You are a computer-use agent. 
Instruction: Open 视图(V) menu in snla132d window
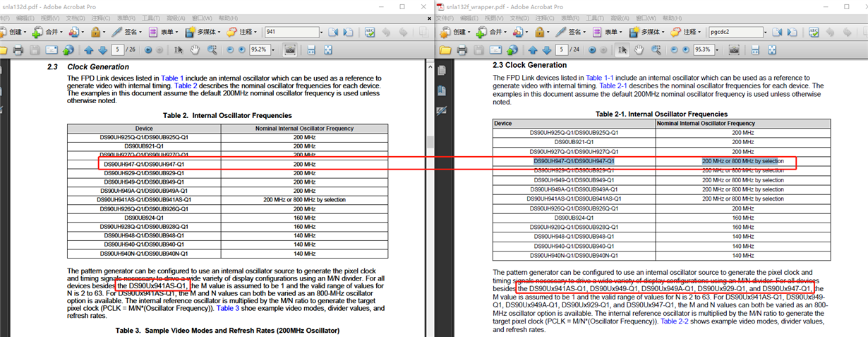[x=49, y=18]
